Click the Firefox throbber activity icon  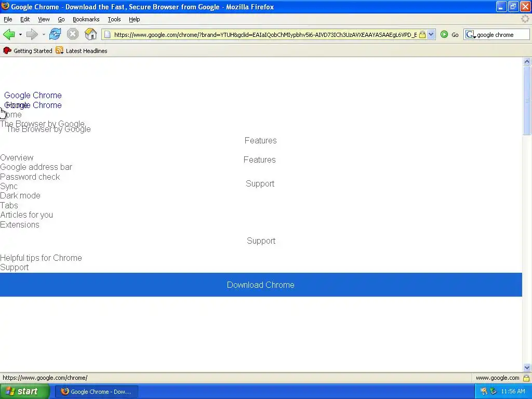[525, 19]
